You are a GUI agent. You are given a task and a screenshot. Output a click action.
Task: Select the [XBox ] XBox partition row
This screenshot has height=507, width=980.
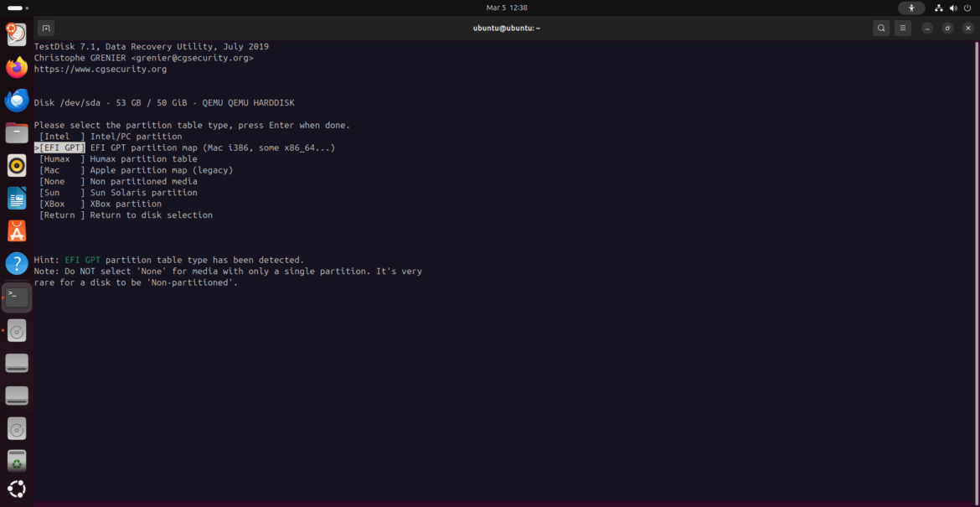pyautogui.click(x=101, y=204)
